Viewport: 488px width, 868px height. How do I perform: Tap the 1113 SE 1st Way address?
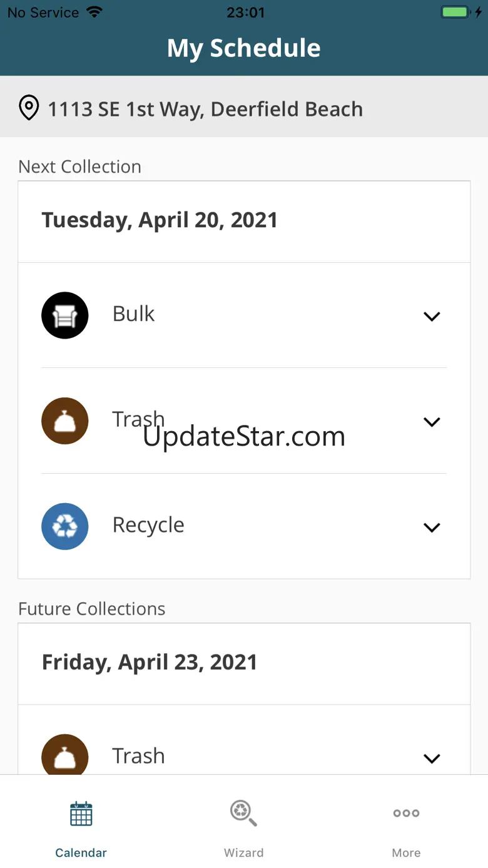point(205,109)
